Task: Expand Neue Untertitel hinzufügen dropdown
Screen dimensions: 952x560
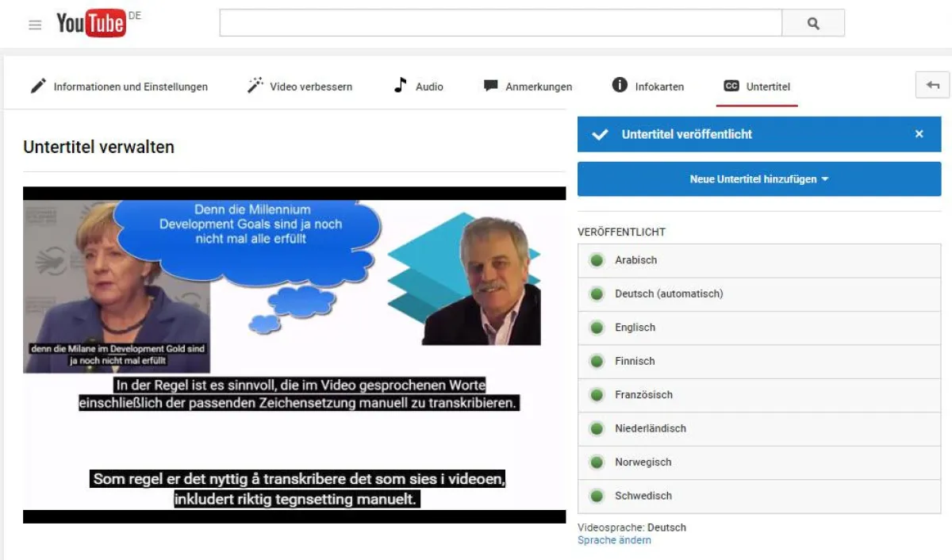Action: [758, 179]
